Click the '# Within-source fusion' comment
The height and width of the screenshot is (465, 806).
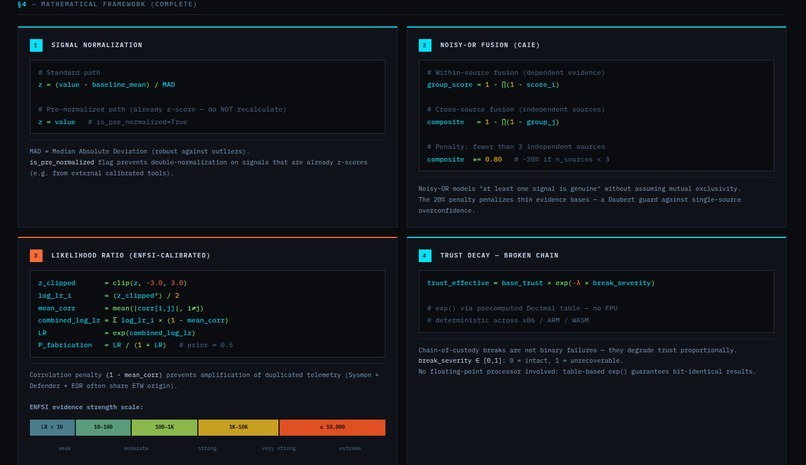tap(516, 72)
